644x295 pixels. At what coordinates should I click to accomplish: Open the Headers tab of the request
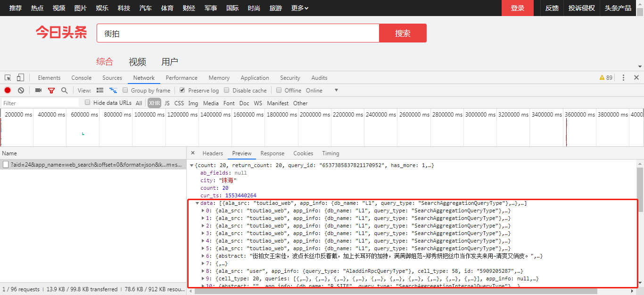tap(213, 153)
